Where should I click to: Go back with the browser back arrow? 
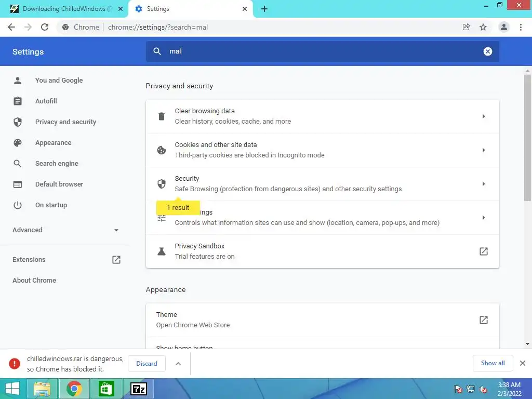point(11,27)
